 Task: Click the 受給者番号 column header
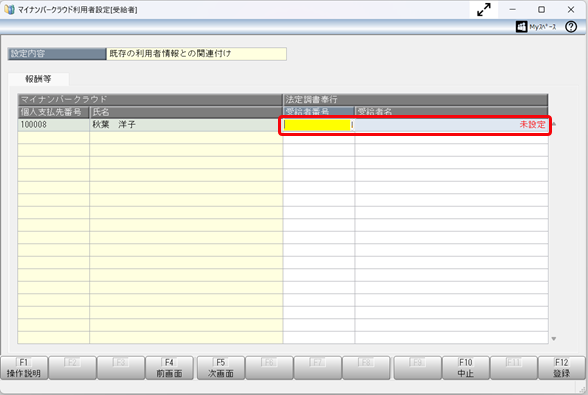coord(319,111)
